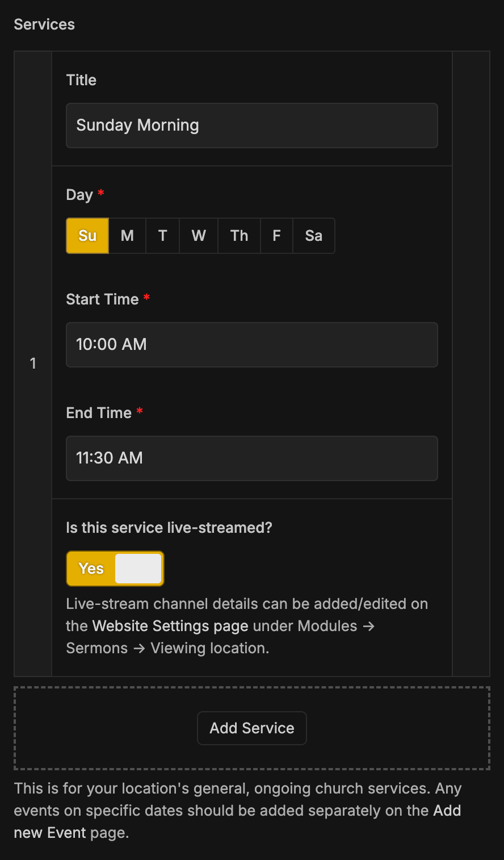Open the End Time field showing 11:30 AM
The width and height of the screenshot is (504, 860).
point(251,458)
